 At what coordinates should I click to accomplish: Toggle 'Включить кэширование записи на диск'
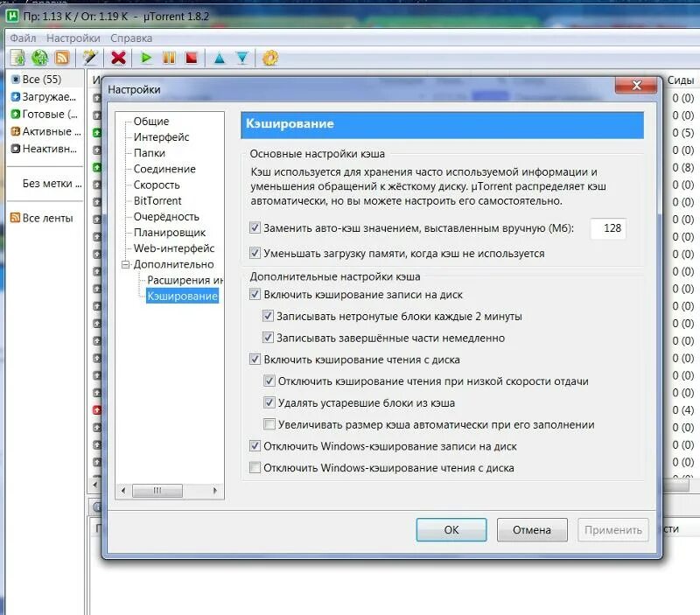click(x=255, y=294)
